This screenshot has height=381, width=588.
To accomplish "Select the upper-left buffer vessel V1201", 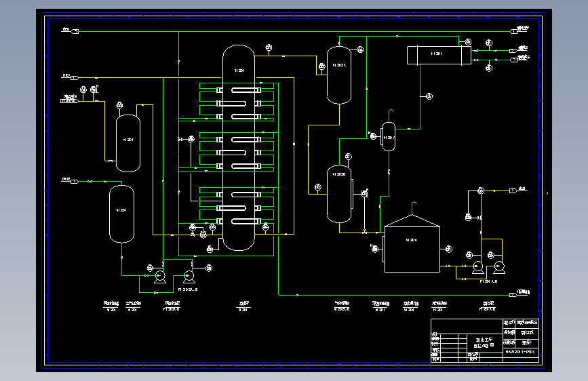I will (128, 143).
